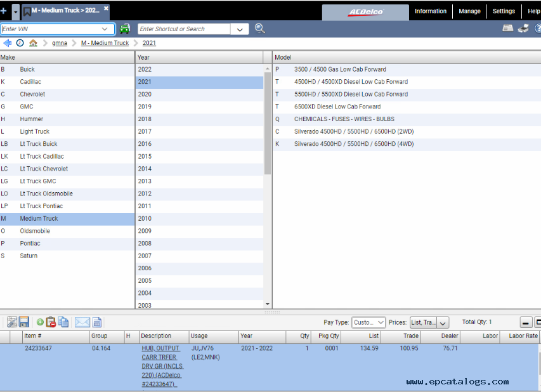Click the Year list scroll down arrow

(x=268, y=304)
